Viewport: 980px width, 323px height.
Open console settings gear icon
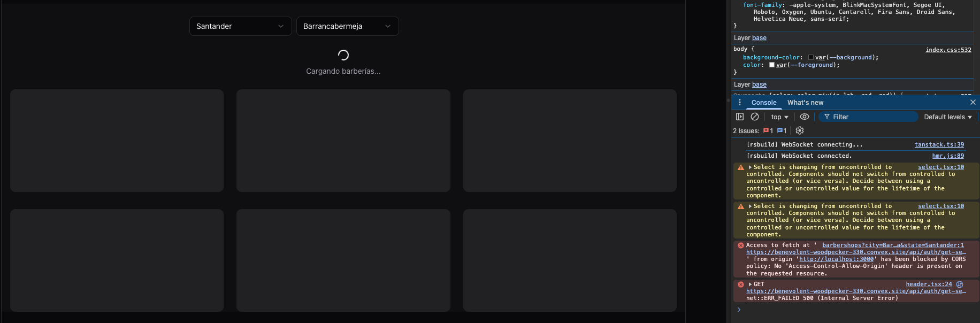click(x=800, y=130)
